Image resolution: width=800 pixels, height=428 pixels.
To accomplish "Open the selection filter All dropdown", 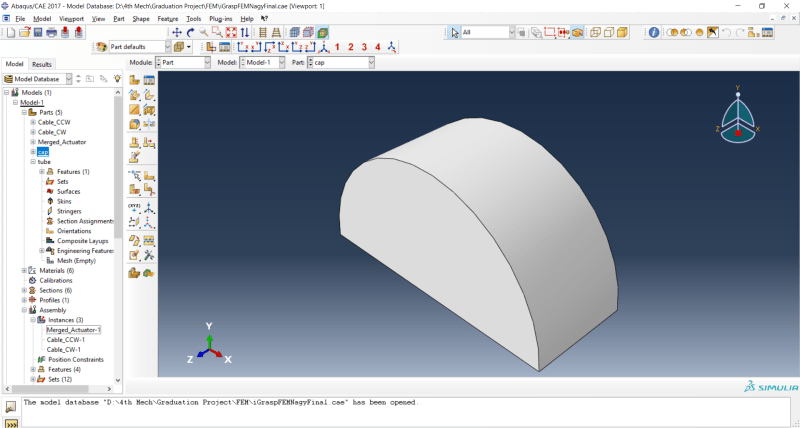I will [512, 33].
